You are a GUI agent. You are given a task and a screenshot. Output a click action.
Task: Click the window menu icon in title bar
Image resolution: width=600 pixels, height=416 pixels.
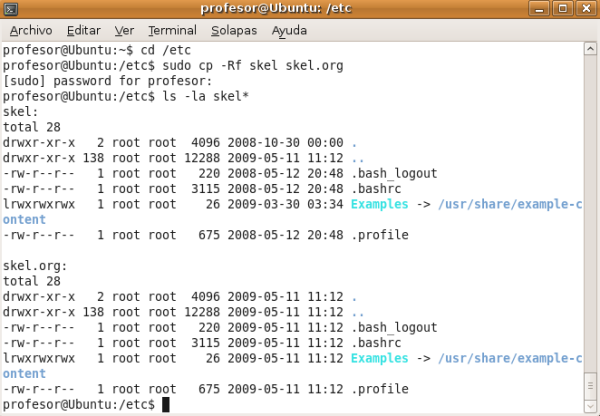point(13,10)
